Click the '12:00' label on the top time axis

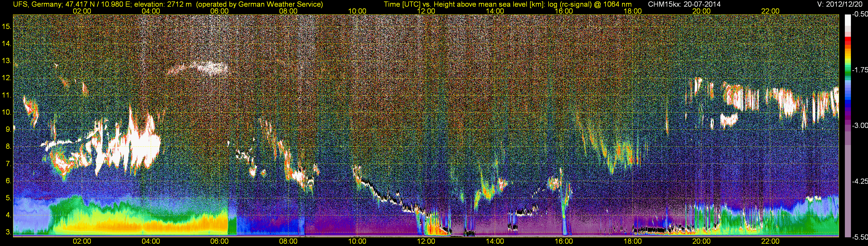[426, 11]
